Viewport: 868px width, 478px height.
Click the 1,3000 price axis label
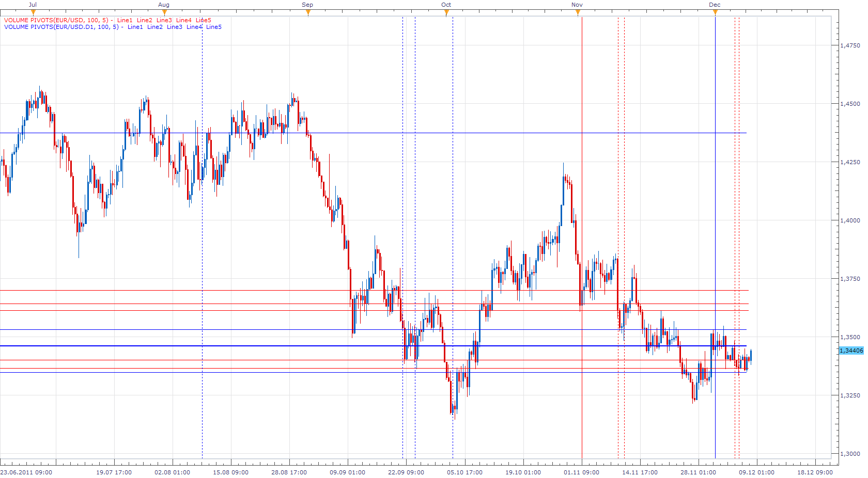[850, 454]
